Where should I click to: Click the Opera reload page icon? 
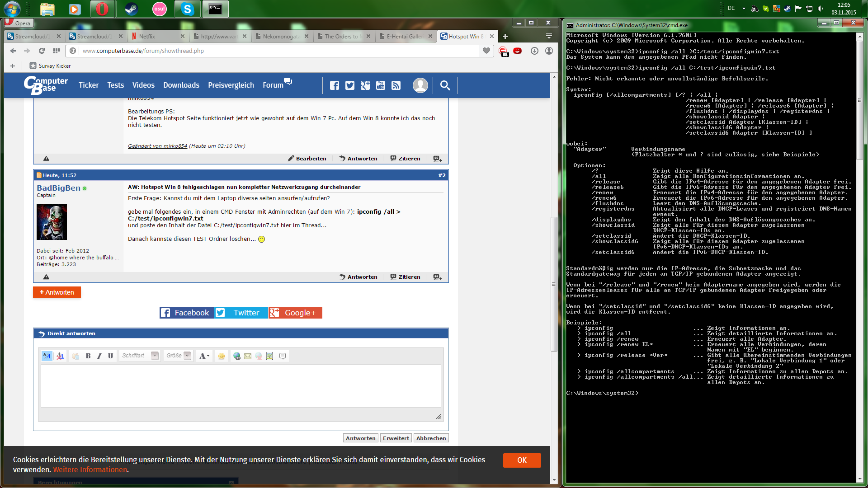[42, 51]
